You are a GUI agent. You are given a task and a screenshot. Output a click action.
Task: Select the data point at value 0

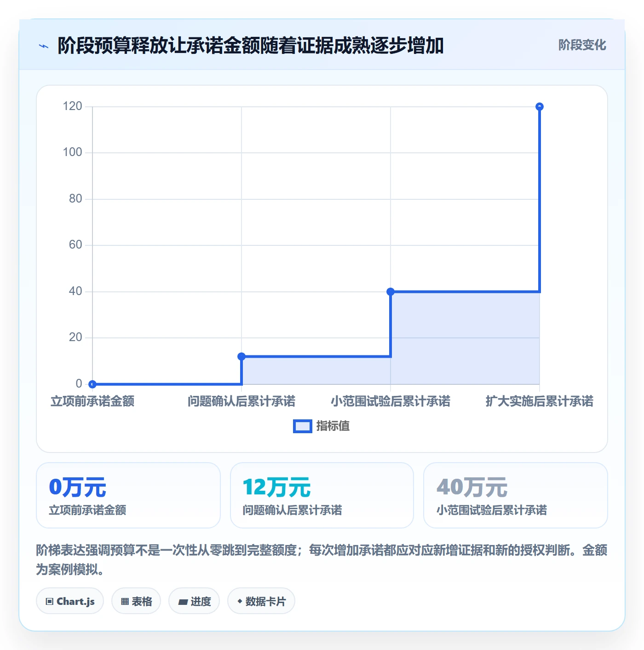pos(92,384)
